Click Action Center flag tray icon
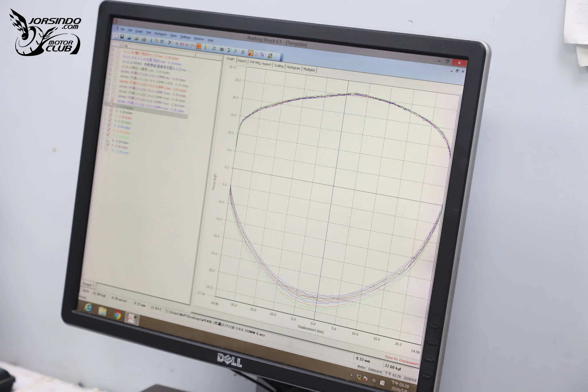 tap(366, 379)
